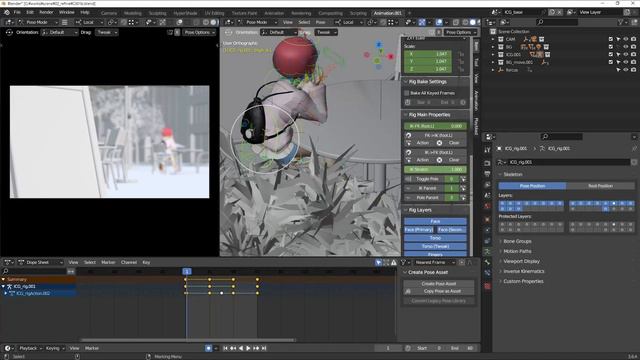Toggle viewport visibility eye for the bottom armature row

pos(626,70)
